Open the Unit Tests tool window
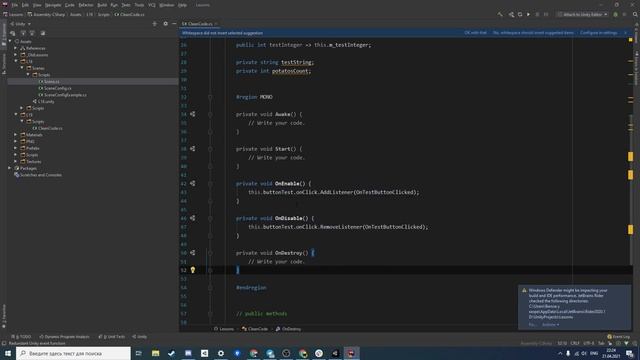Viewport: 640px width, 360px height. click(111, 337)
